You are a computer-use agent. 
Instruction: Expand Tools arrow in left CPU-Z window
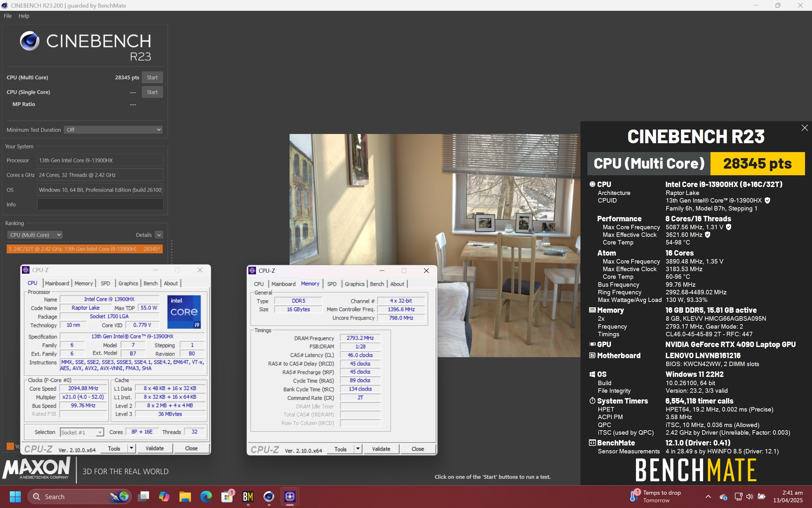point(132,449)
